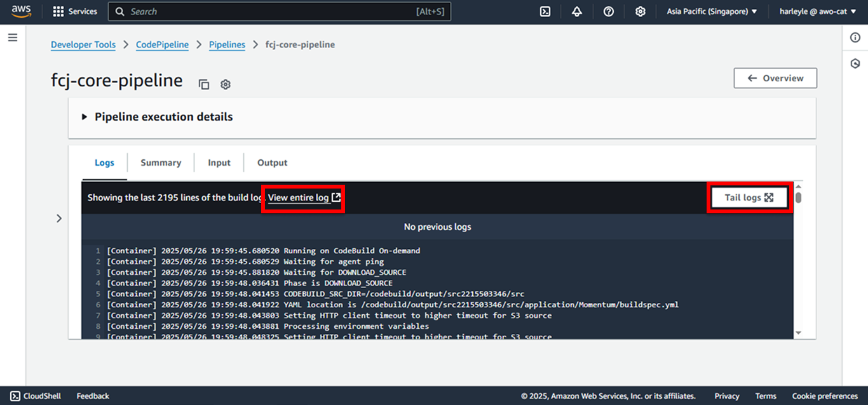868x405 pixels.
Task: Open the Asia Pacific (Singapore) region dropdown
Action: click(x=712, y=11)
